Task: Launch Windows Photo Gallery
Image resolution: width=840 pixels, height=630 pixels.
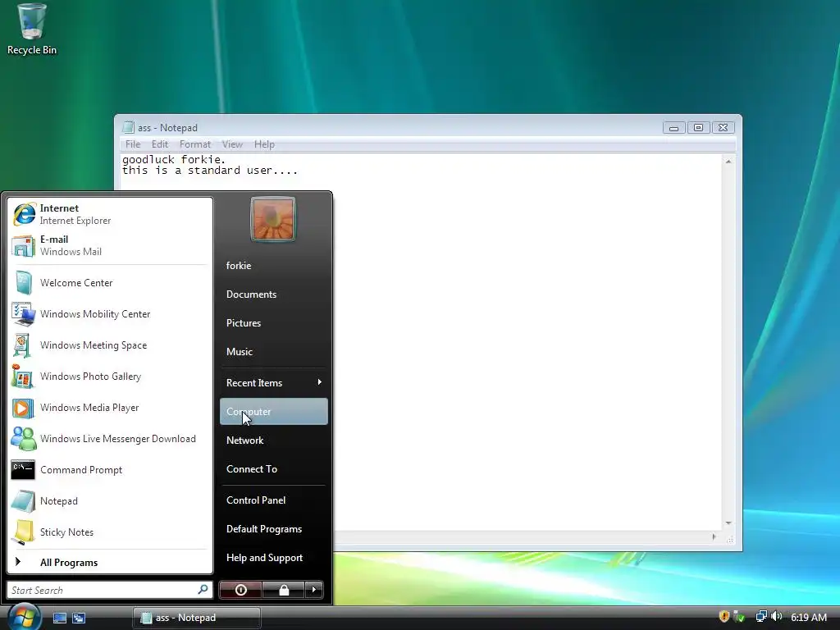Action: [x=110, y=376]
